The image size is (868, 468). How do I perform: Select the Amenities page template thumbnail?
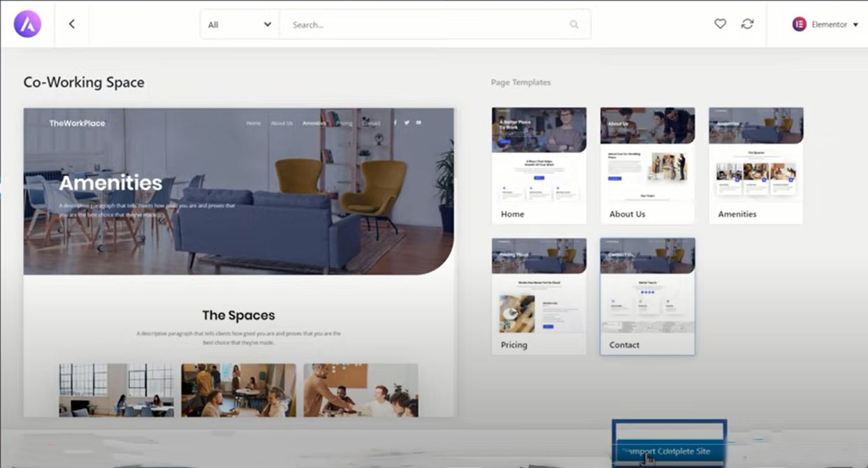click(755, 166)
